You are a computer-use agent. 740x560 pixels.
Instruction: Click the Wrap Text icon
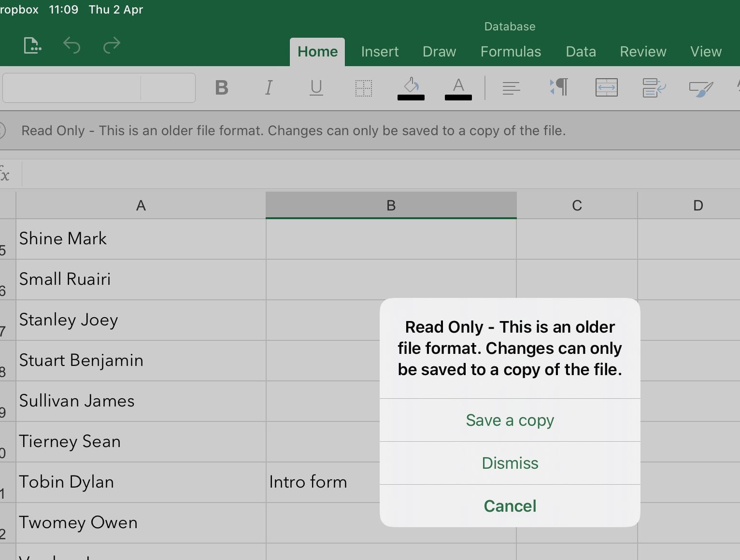(654, 88)
